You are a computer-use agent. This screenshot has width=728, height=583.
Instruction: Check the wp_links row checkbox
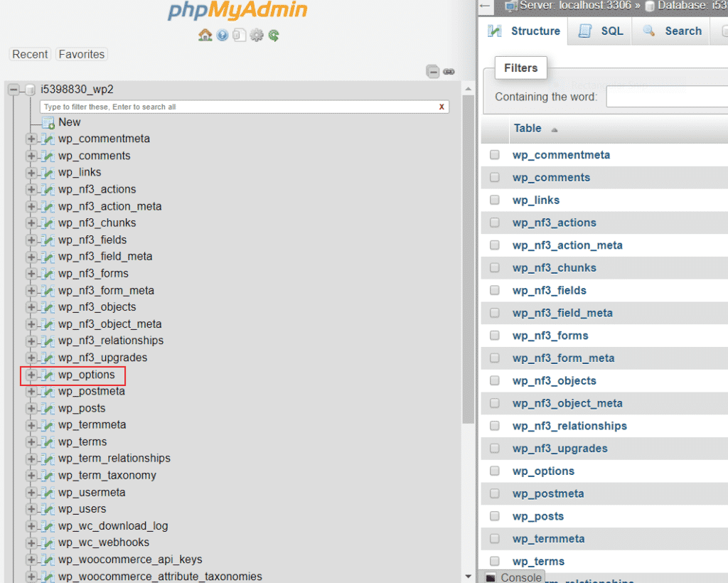pyautogui.click(x=495, y=200)
